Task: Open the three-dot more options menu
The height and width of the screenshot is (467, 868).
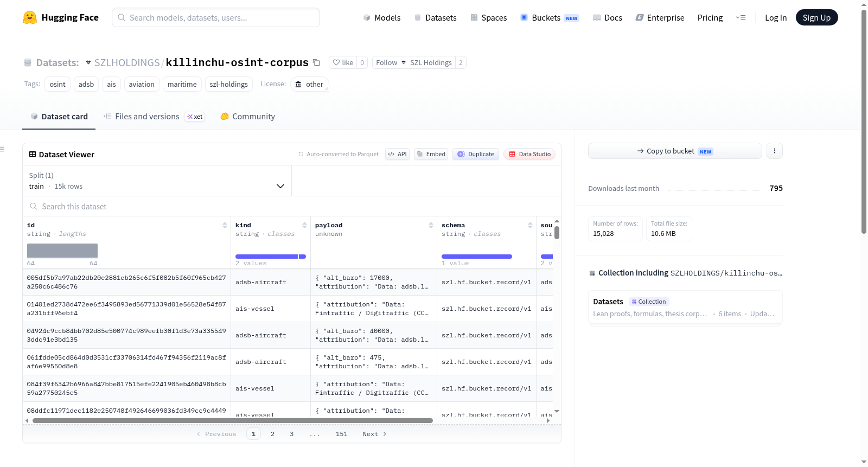Action: click(x=775, y=151)
